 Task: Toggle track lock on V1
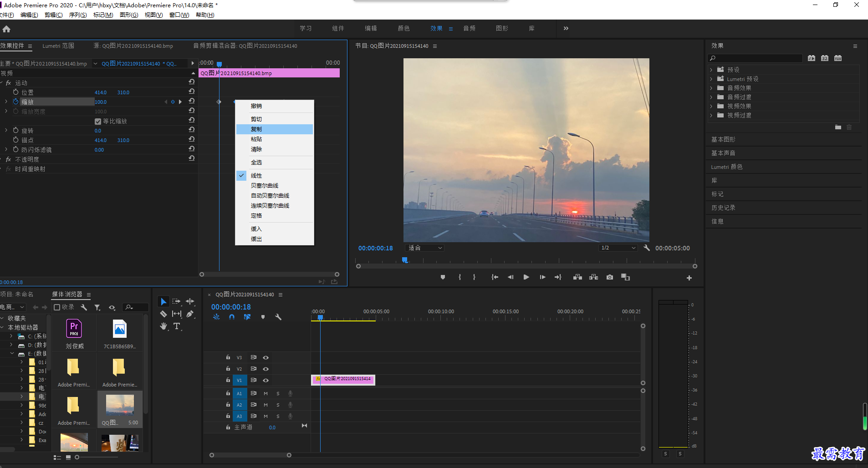(228, 380)
